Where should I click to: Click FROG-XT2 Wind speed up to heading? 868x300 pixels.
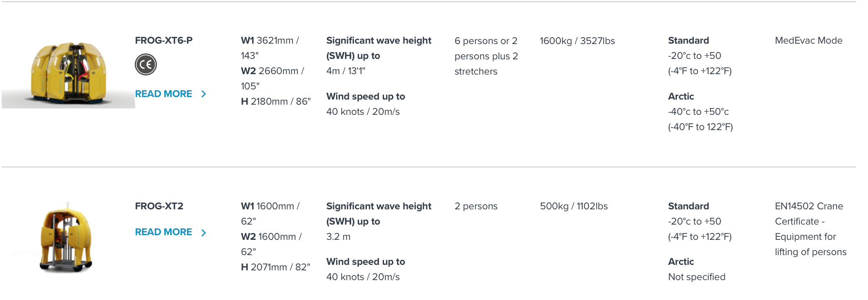[366, 261]
